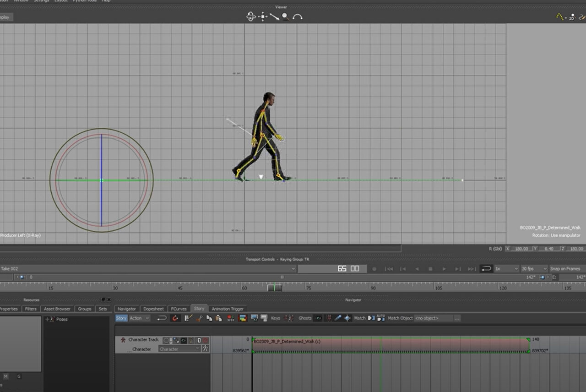Click the red dotted icon in Story toolbar

tap(231, 318)
